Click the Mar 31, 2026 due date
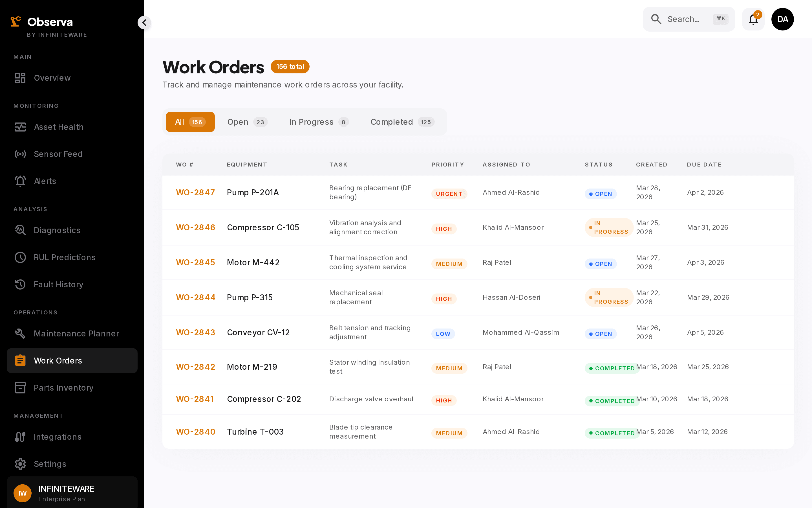The height and width of the screenshot is (508, 812). 707,227
